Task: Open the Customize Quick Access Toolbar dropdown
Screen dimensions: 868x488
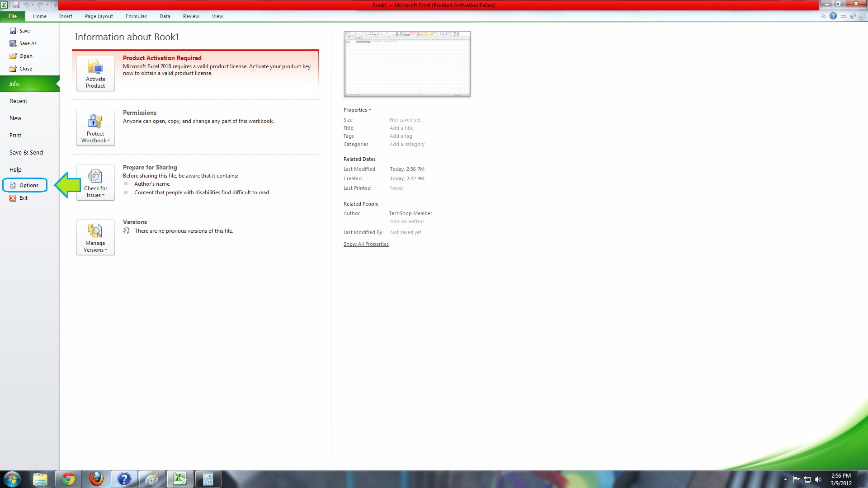Action: [x=55, y=5]
